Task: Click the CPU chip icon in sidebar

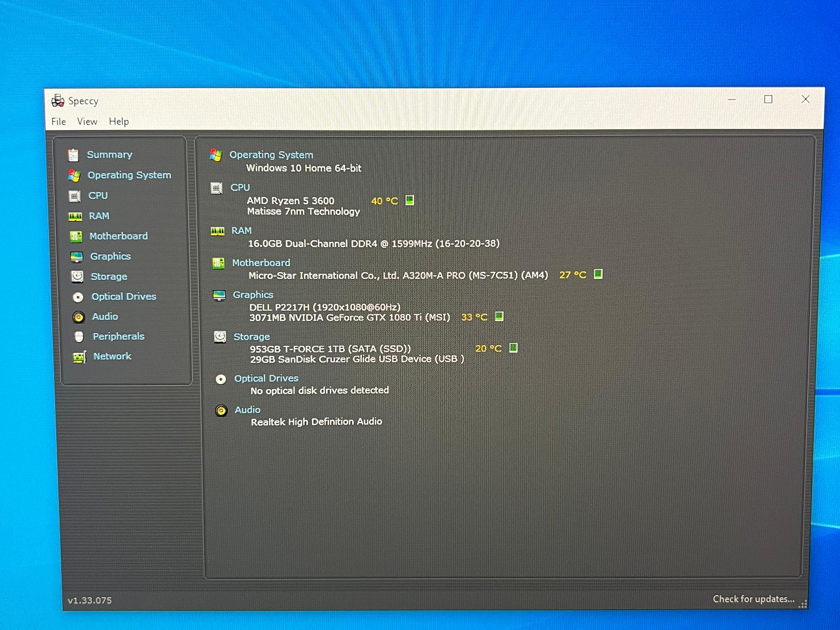Action: [75, 196]
